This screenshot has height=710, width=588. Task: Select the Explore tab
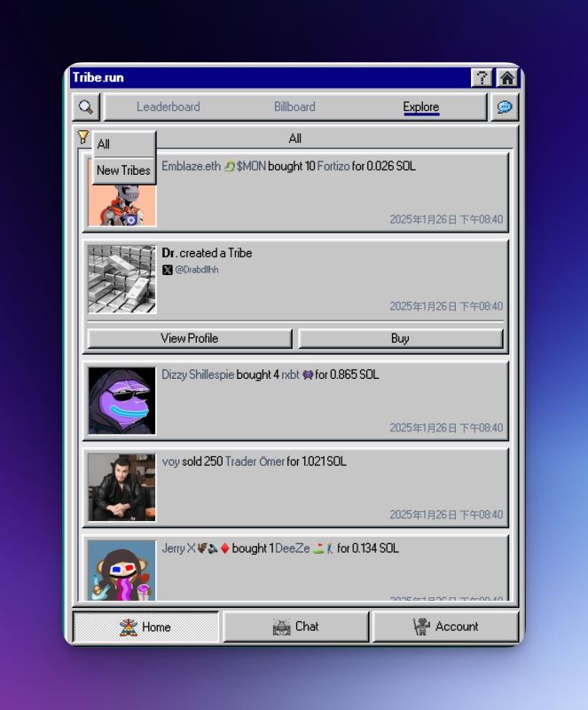click(x=421, y=106)
